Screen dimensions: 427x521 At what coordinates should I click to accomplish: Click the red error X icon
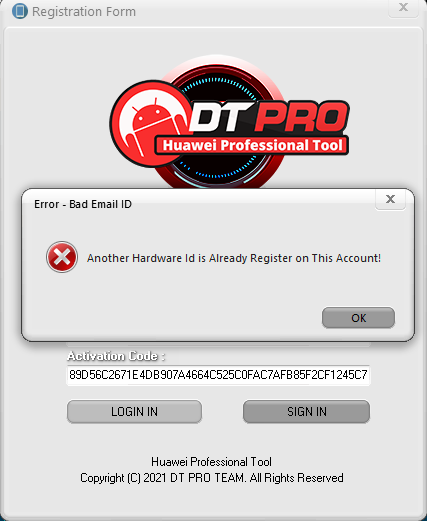(62, 257)
